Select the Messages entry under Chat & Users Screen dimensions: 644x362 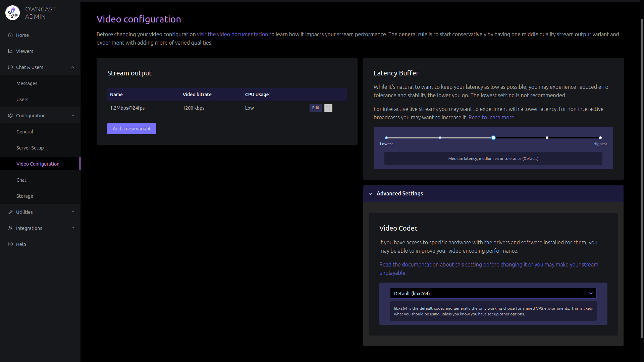(x=26, y=83)
